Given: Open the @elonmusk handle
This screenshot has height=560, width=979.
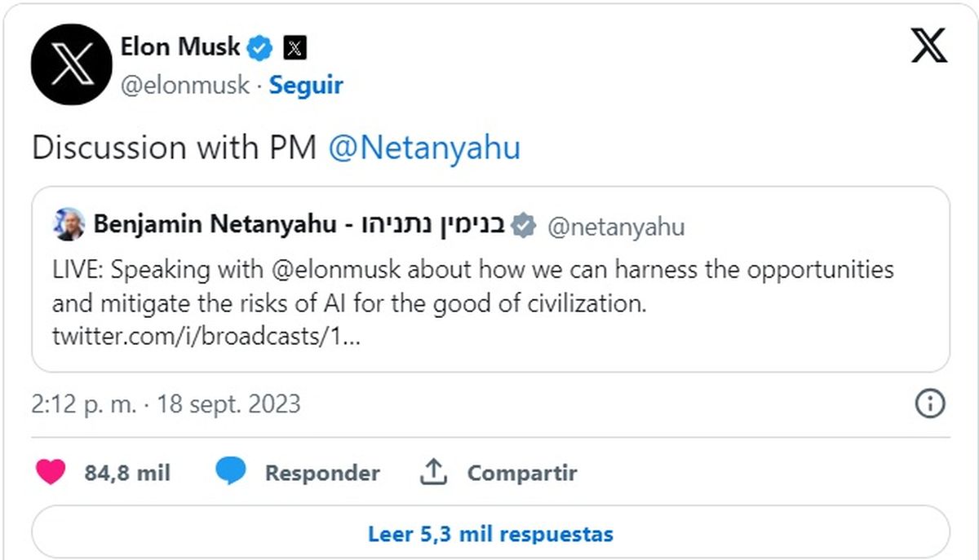Looking at the screenshot, I should pos(185,86).
